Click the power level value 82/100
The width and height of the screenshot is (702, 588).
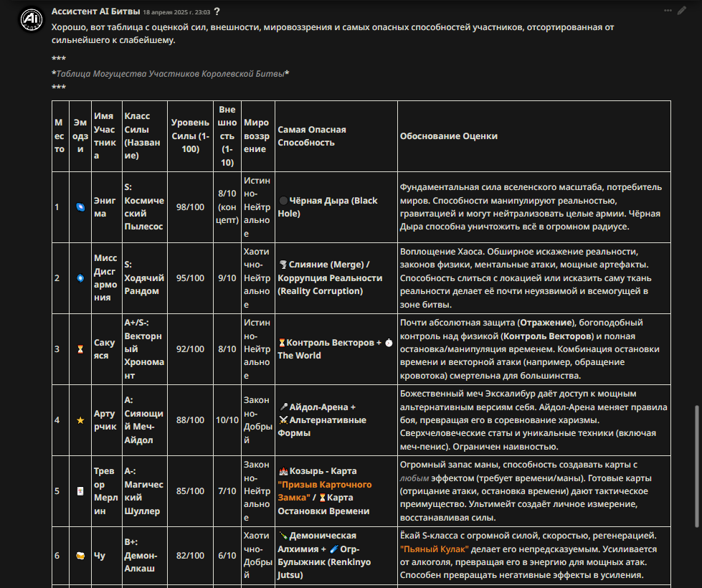click(190, 556)
